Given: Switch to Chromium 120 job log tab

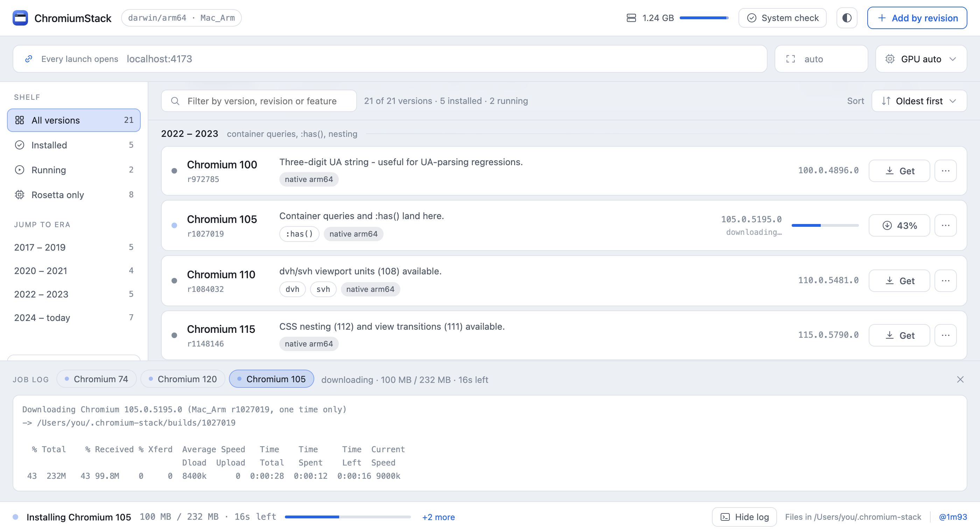Looking at the screenshot, I should pos(183,379).
